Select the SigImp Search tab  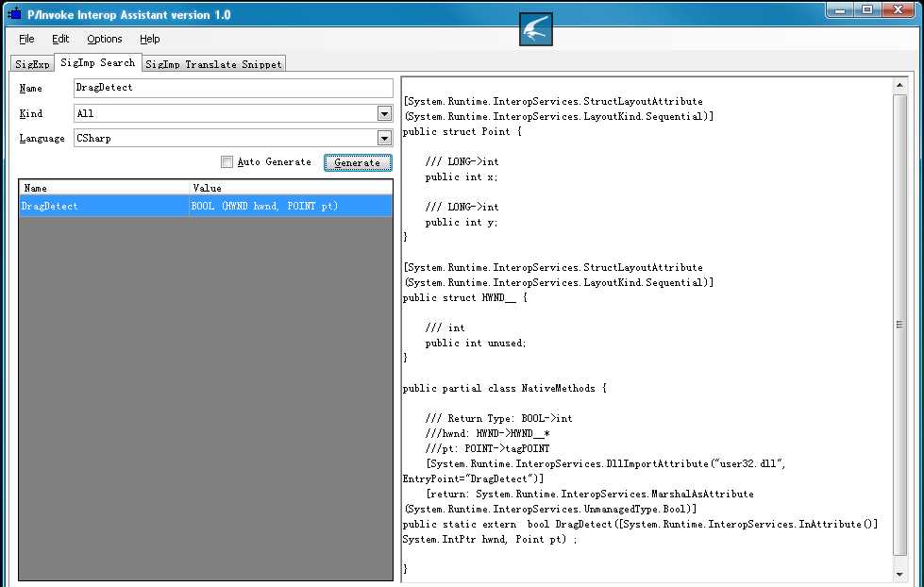(x=98, y=62)
